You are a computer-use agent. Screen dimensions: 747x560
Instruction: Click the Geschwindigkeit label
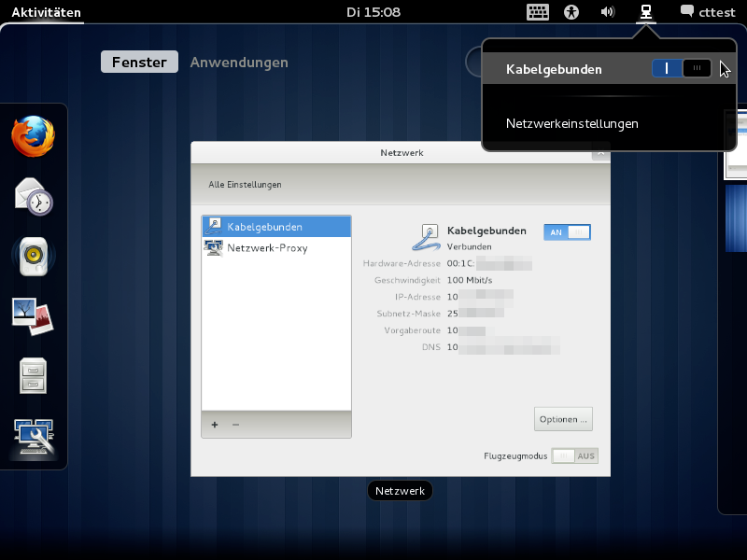click(x=407, y=280)
